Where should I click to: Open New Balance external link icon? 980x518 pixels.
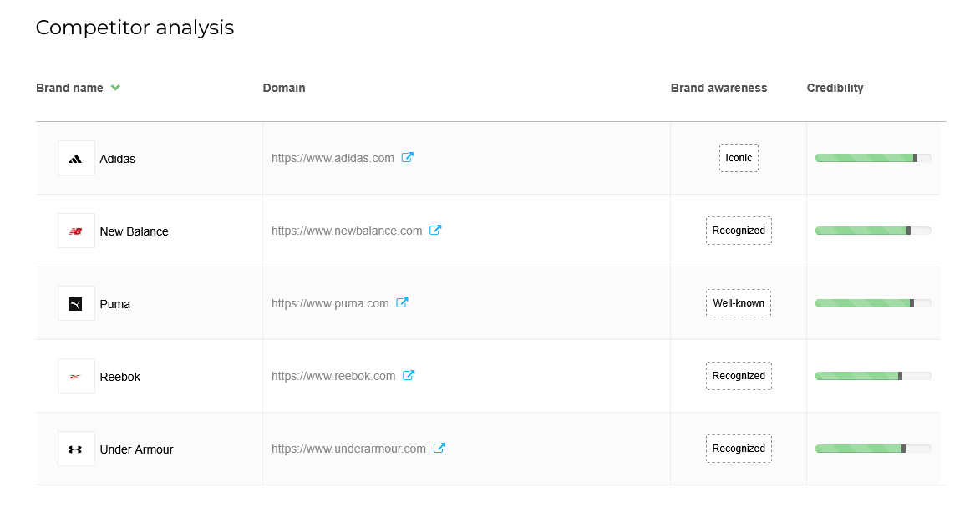tap(435, 230)
